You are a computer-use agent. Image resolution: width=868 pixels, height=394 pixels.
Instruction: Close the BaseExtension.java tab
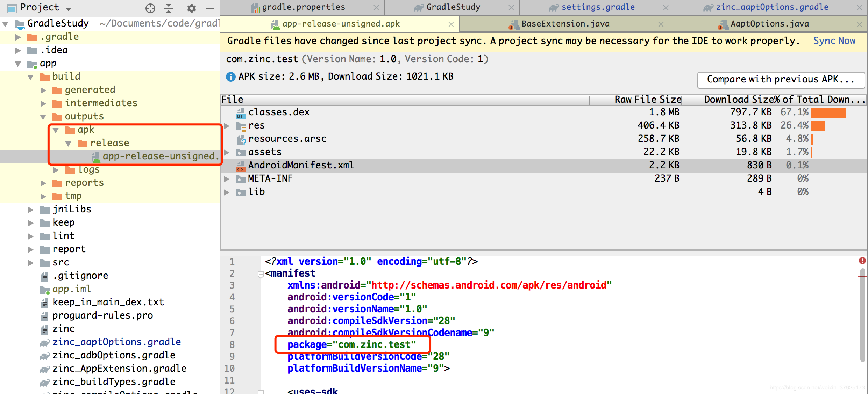661,24
